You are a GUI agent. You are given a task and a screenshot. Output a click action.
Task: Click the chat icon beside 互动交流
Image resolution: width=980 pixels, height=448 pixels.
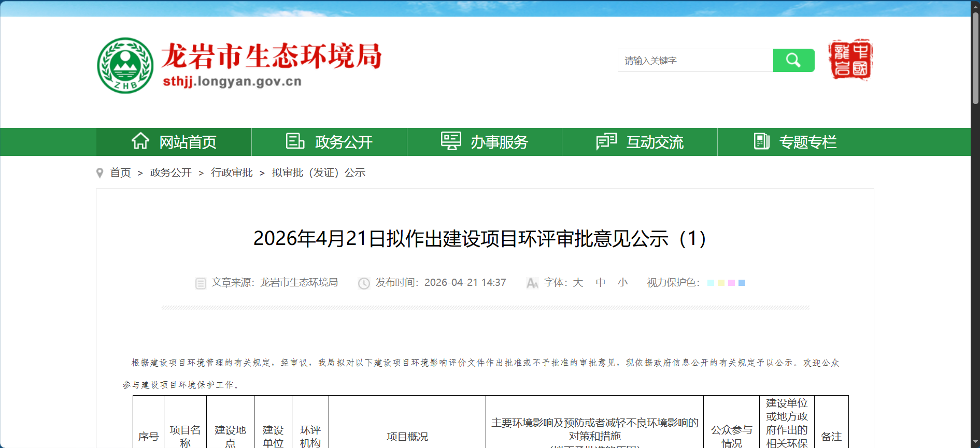coord(606,141)
